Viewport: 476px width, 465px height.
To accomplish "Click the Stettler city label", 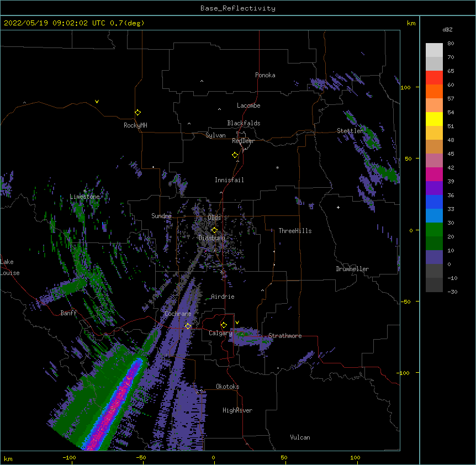I will pyautogui.click(x=350, y=131).
